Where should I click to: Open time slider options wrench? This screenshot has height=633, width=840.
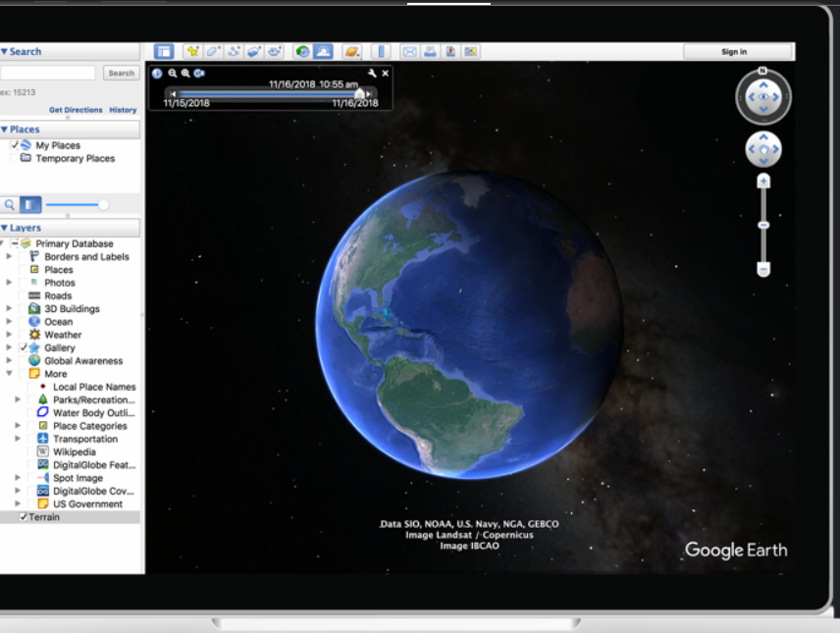(372, 74)
